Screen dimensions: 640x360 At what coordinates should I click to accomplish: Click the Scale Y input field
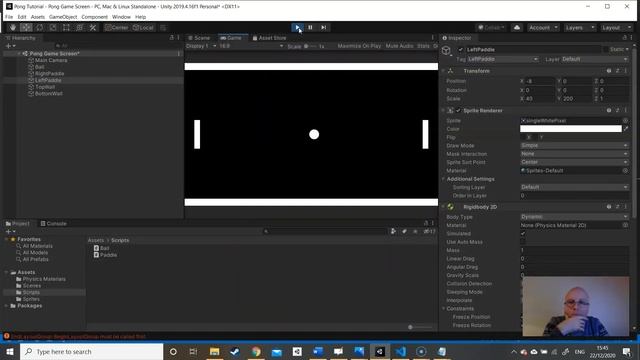[576, 99]
